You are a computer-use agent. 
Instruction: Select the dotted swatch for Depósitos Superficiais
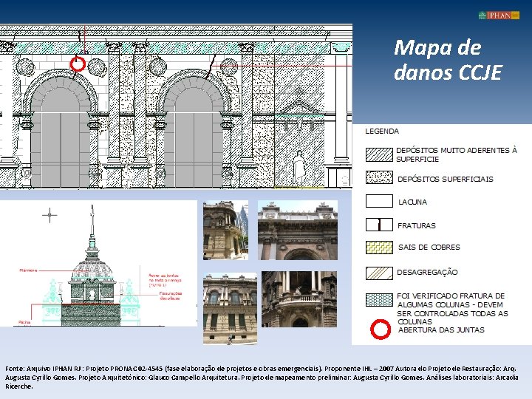(379, 177)
